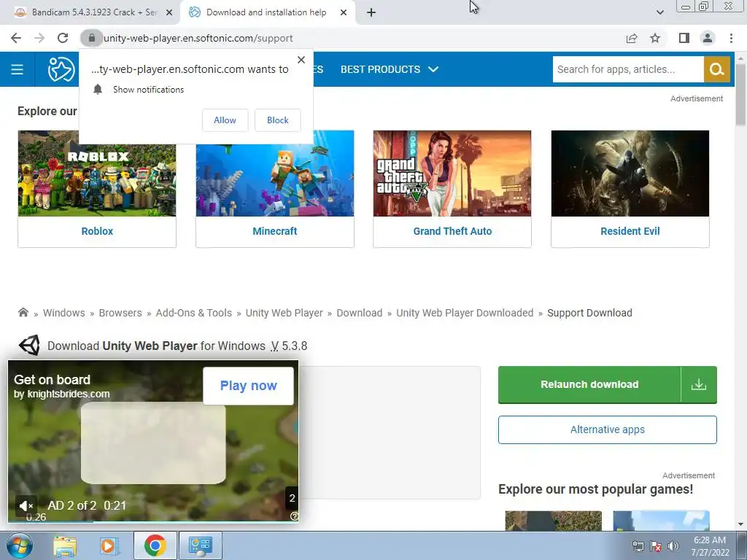This screenshot has height=560, width=747.
Task: Click the page vertical scrollbar thumb
Action: (740, 94)
